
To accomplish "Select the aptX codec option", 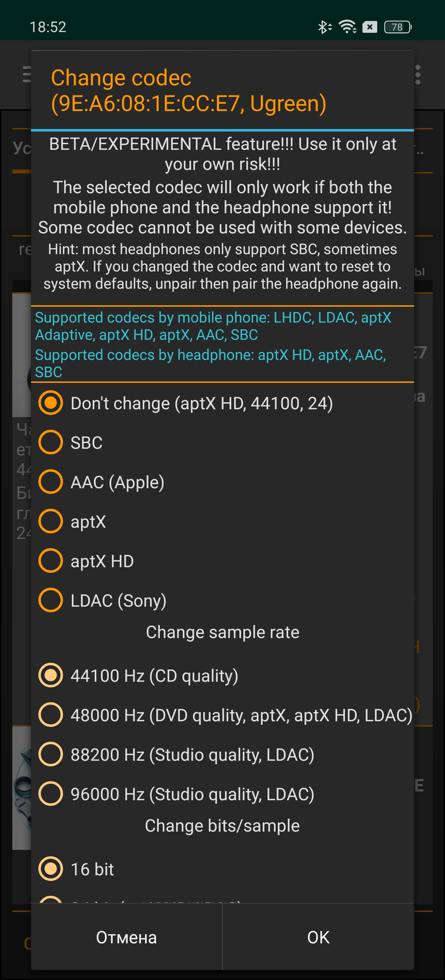I will (51, 521).
